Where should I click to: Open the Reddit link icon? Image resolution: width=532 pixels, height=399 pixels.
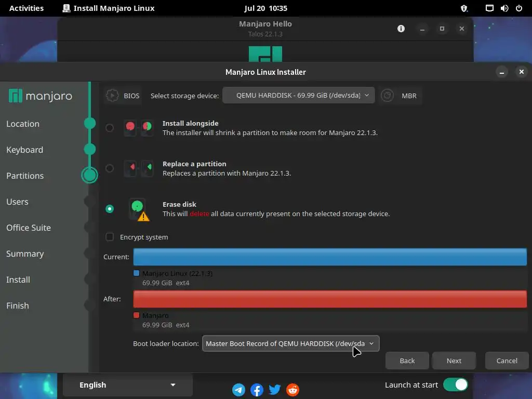293,390
